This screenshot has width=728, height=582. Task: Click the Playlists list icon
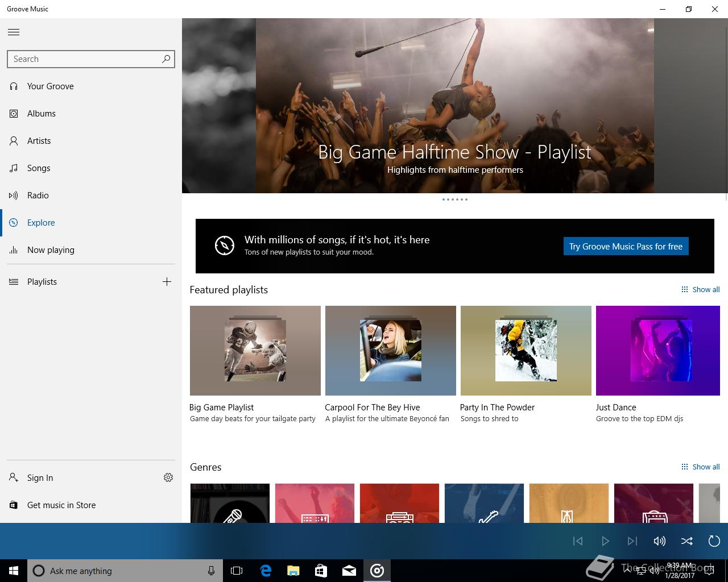point(14,282)
